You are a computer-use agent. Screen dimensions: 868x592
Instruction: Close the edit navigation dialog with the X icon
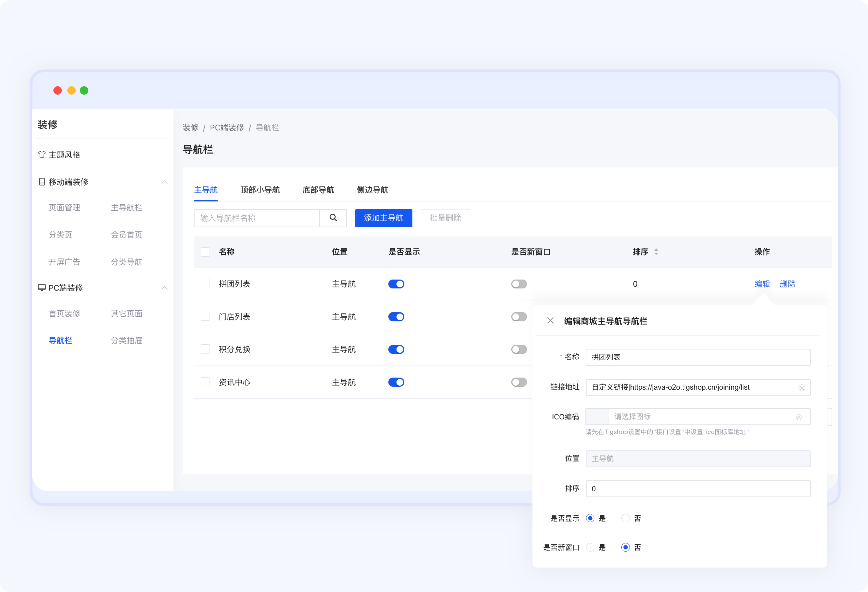pyautogui.click(x=550, y=321)
